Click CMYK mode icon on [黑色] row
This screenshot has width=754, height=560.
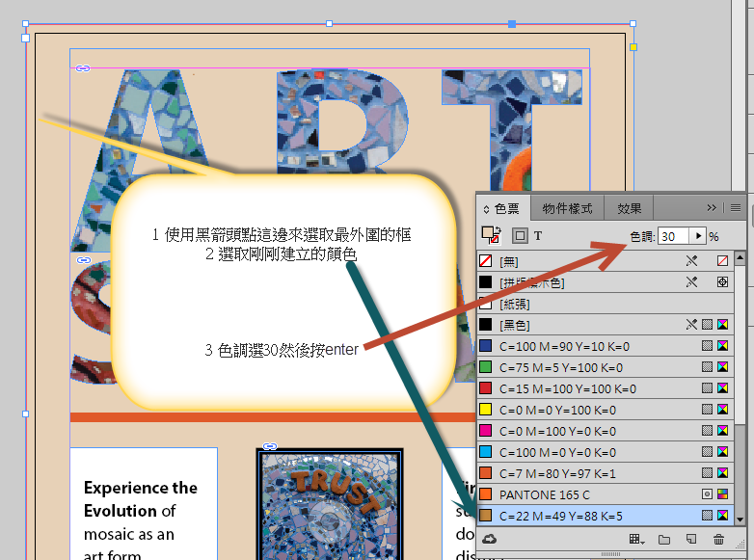pos(722,324)
